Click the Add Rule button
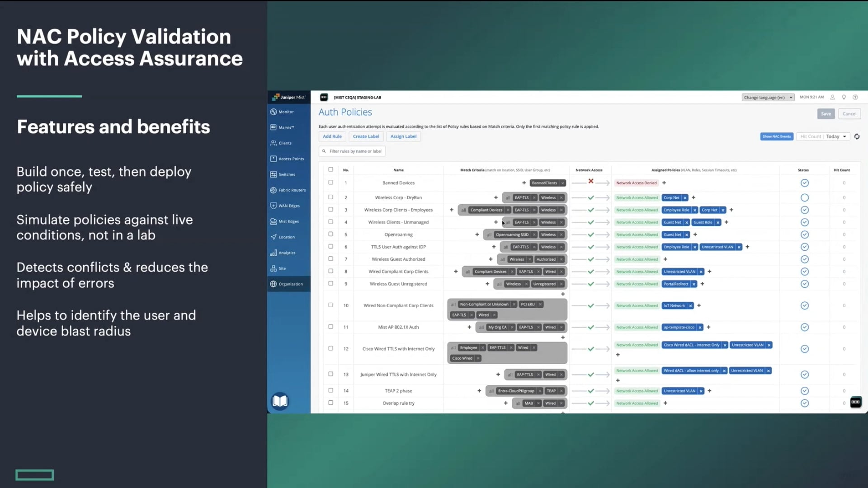Screen dimensions: 868x488 [332, 136]
